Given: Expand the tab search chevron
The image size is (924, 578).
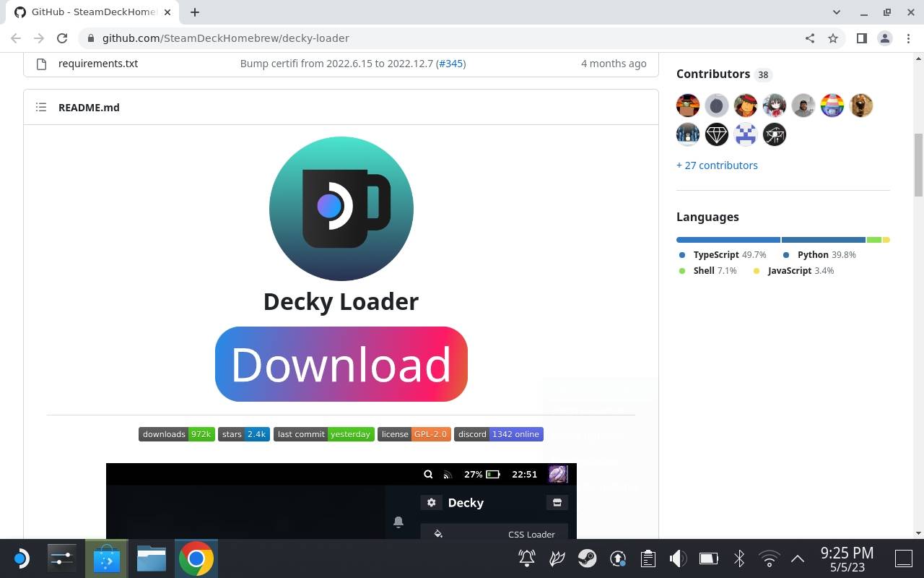Looking at the screenshot, I should (837, 12).
